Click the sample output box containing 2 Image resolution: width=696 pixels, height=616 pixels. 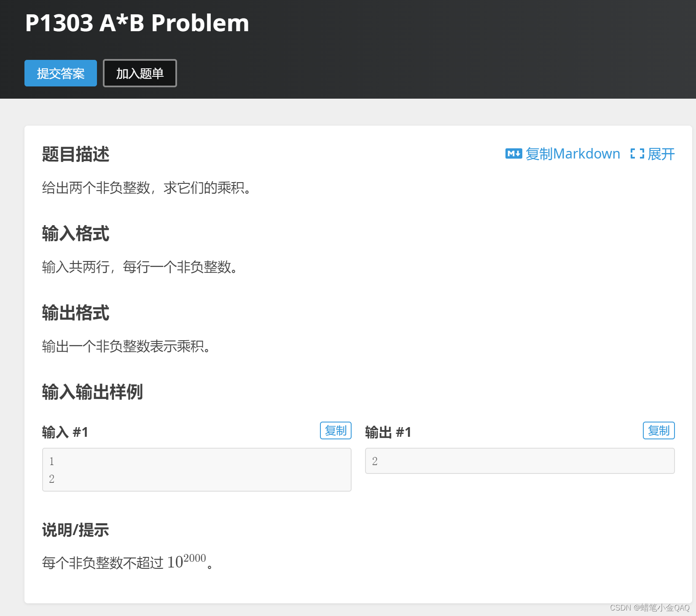tap(520, 461)
